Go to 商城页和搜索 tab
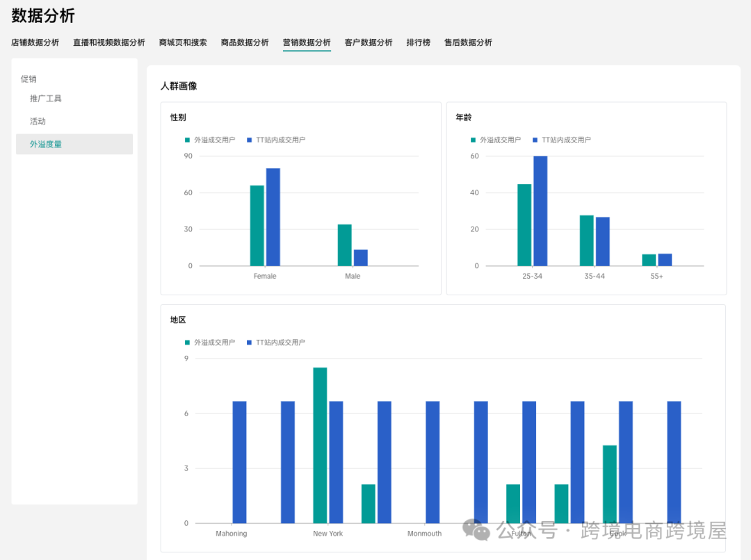The image size is (751, 560). pyautogui.click(x=183, y=42)
